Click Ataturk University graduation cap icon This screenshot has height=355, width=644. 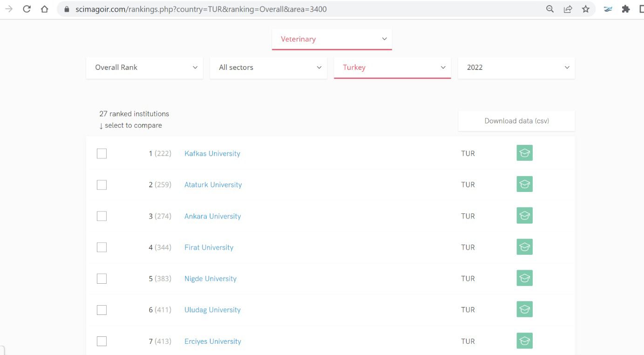[x=524, y=184]
